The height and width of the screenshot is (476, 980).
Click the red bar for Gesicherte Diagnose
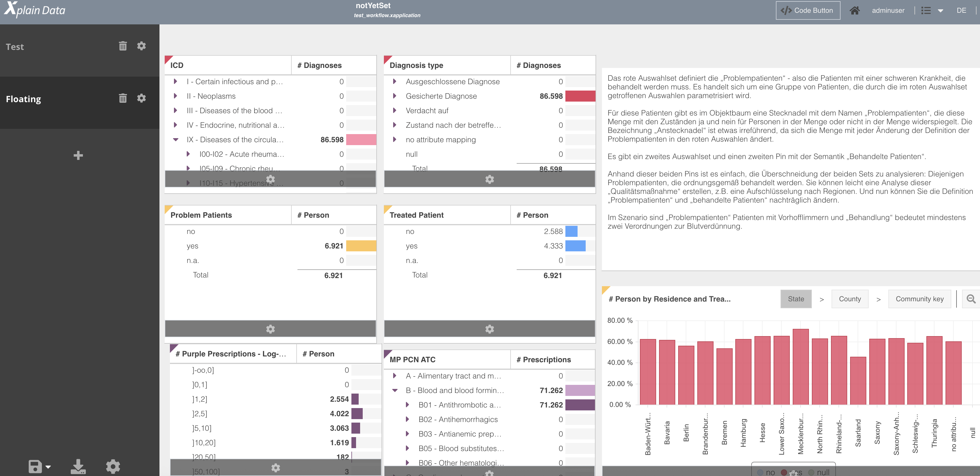pos(580,96)
